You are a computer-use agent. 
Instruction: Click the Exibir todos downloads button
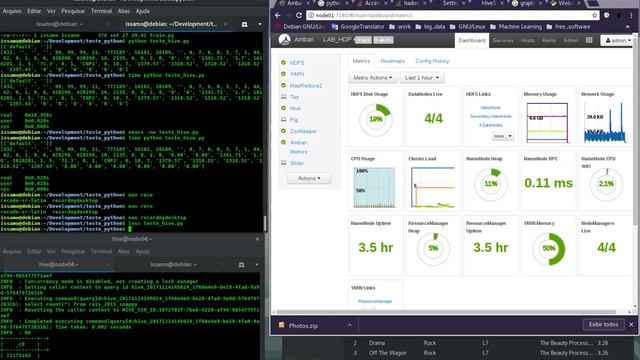(x=603, y=324)
